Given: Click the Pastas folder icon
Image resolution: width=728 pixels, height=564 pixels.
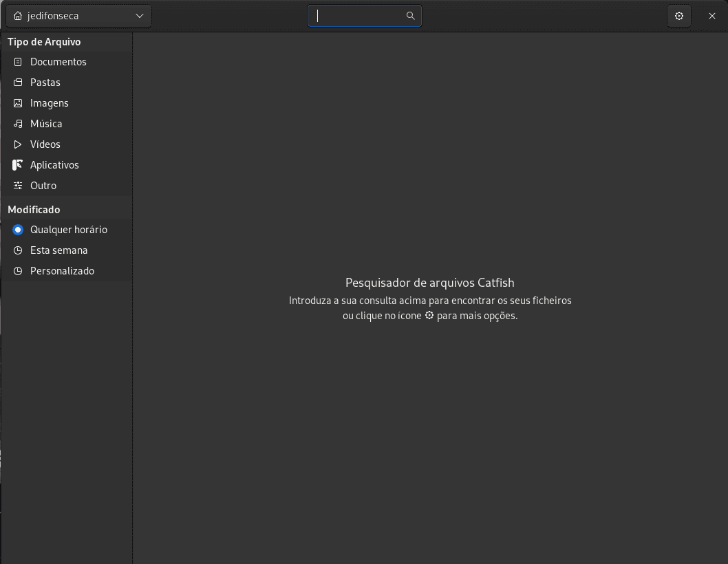Looking at the screenshot, I should [18, 82].
